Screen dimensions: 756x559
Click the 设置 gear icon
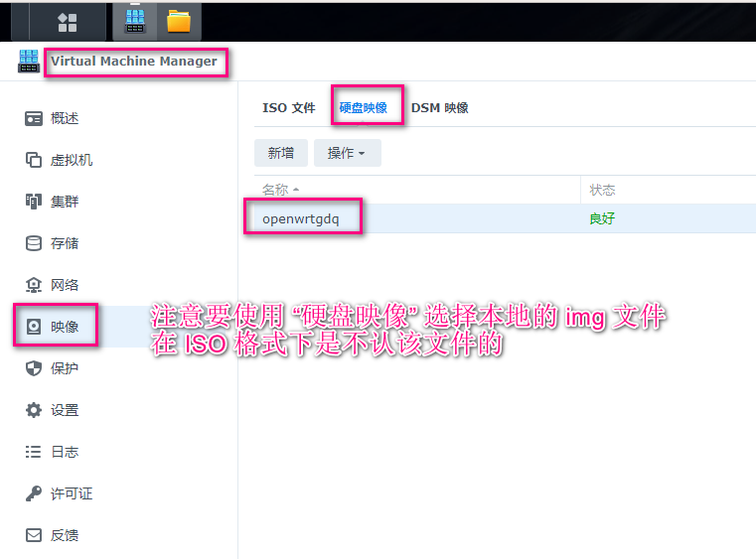click(x=33, y=410)
